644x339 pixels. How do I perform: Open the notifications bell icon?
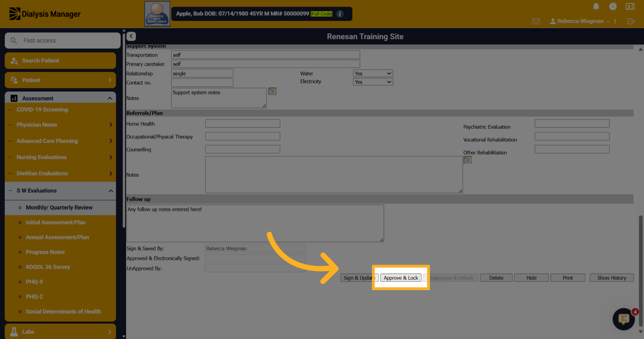tap(596, 6)
